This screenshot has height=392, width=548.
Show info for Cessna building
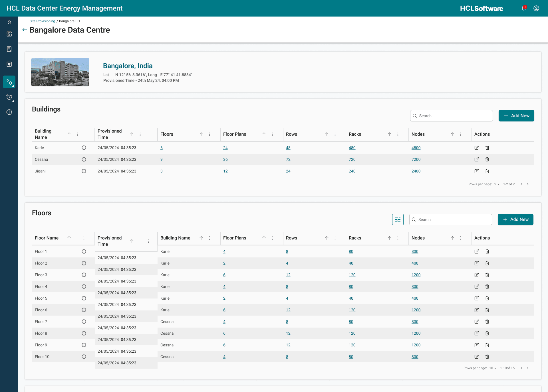(x=84, y=159)
